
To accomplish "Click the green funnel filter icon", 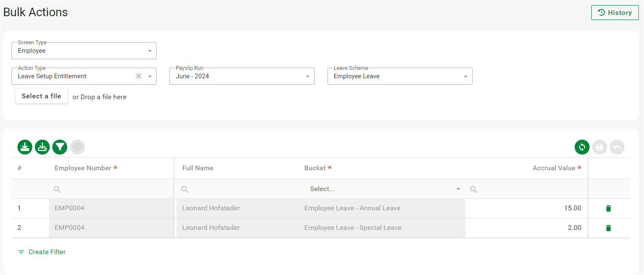I will tap(60, 147).
